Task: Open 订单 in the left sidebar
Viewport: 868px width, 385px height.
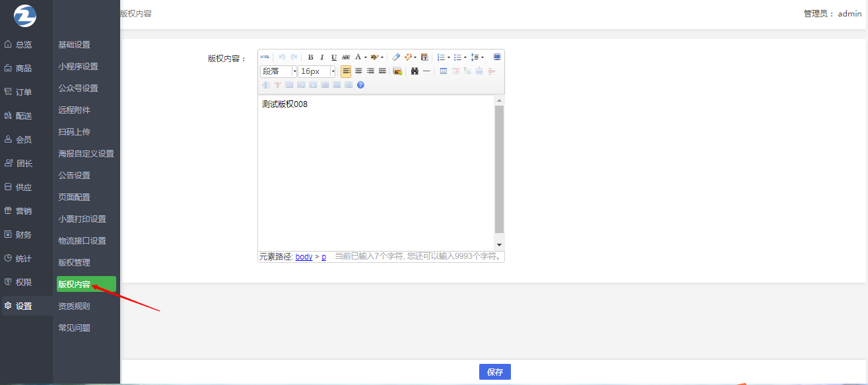Action: click(24, 92)
